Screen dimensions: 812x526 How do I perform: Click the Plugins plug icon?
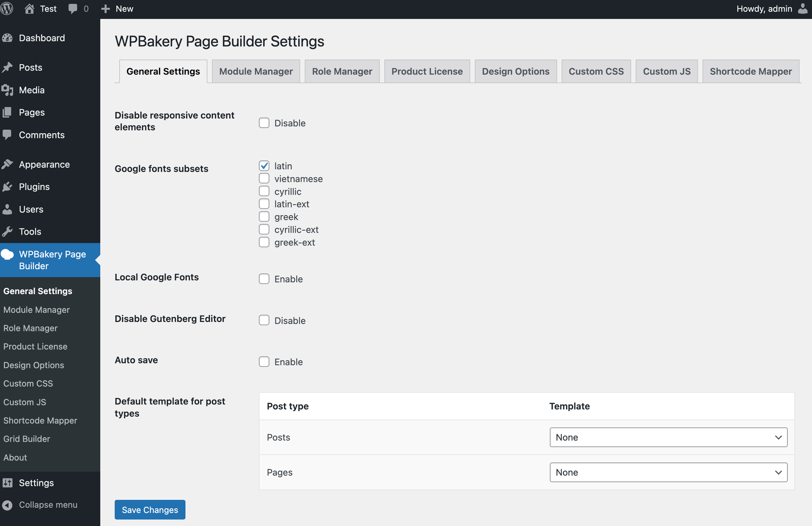[x=8, y=187]
